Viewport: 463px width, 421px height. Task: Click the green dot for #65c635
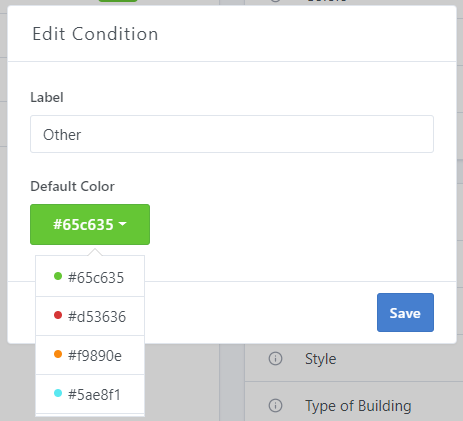tap(58, 276)
